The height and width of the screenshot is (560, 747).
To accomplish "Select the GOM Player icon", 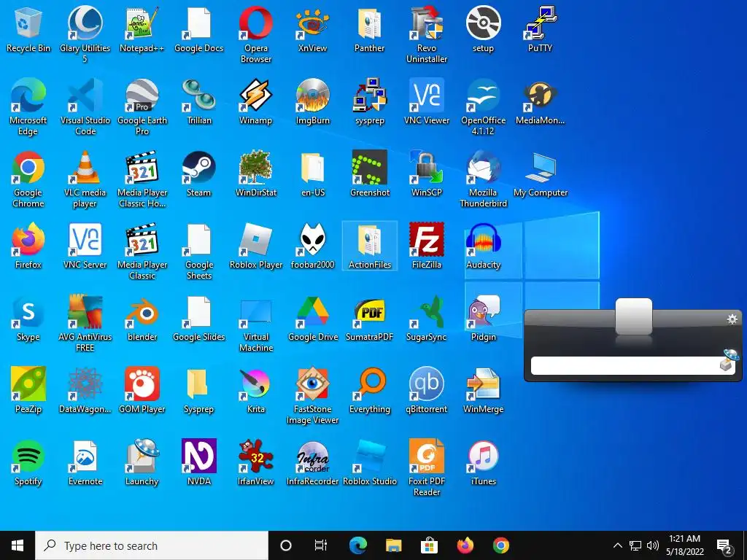I will 142,391.
